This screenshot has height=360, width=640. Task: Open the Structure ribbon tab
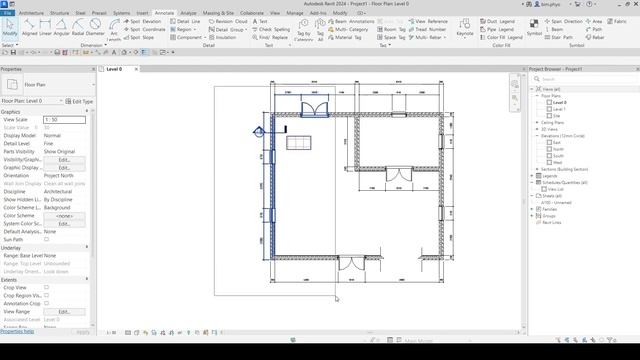[x=59, y=13]
